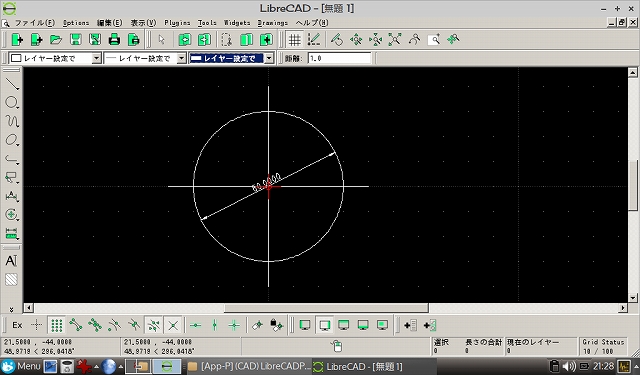The width and height of the screenshot is (640, 375).
Task: Open the Tools menu
Action: pyautogui.click(x=207, y=23)
